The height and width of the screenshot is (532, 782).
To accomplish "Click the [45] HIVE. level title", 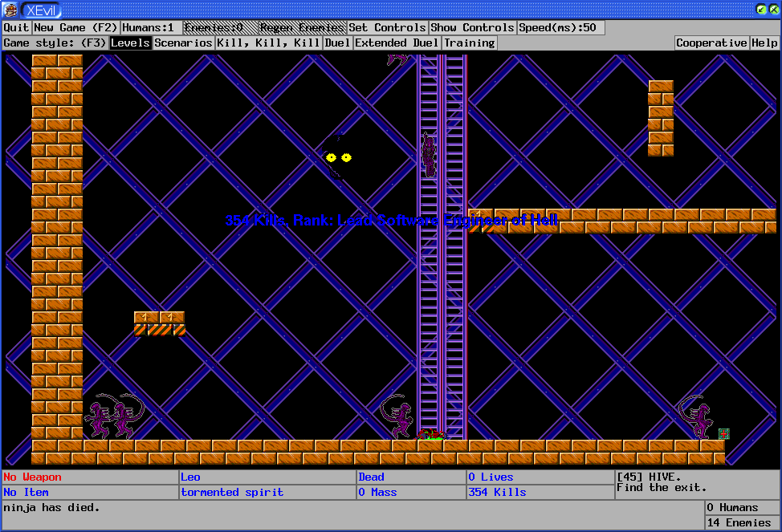I will point(649,477).
